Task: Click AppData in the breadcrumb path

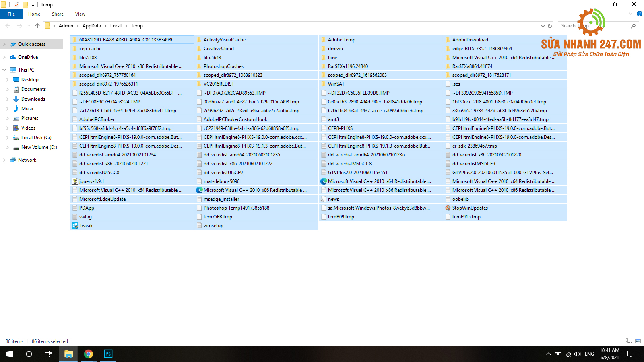Action: coord(92,26)
